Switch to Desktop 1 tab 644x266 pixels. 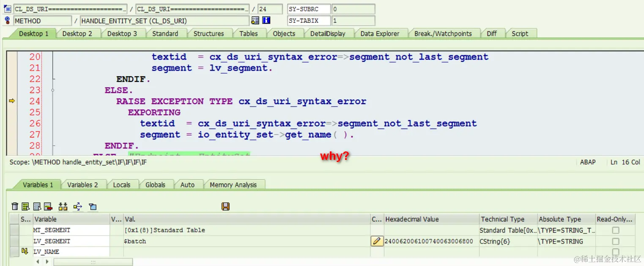tap(33, 33)
